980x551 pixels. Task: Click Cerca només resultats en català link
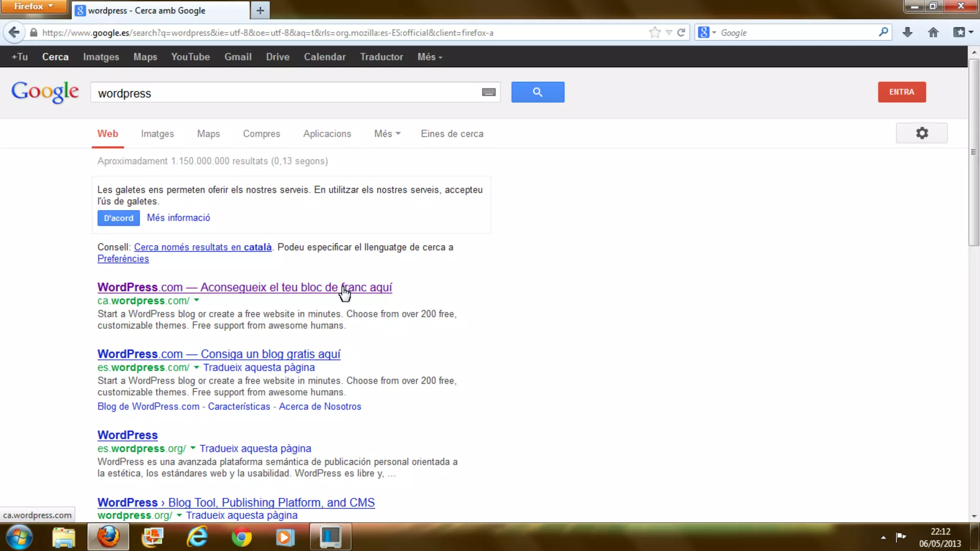coord(202,247)
